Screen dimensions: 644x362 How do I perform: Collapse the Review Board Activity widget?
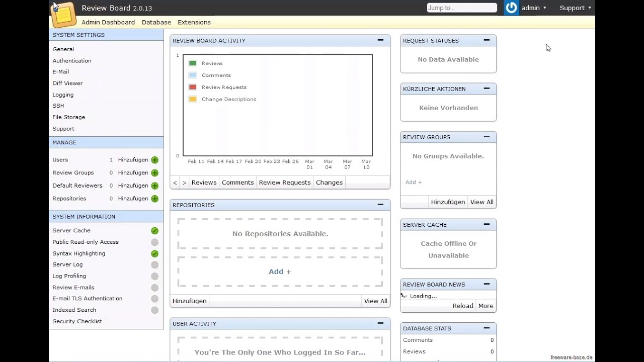pos(380,40)
